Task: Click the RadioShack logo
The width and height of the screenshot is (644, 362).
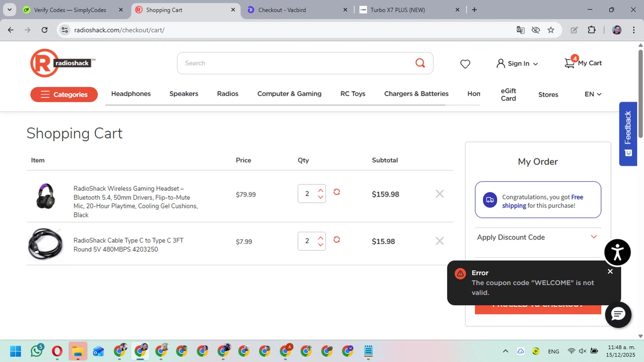Action: (63, 63)
